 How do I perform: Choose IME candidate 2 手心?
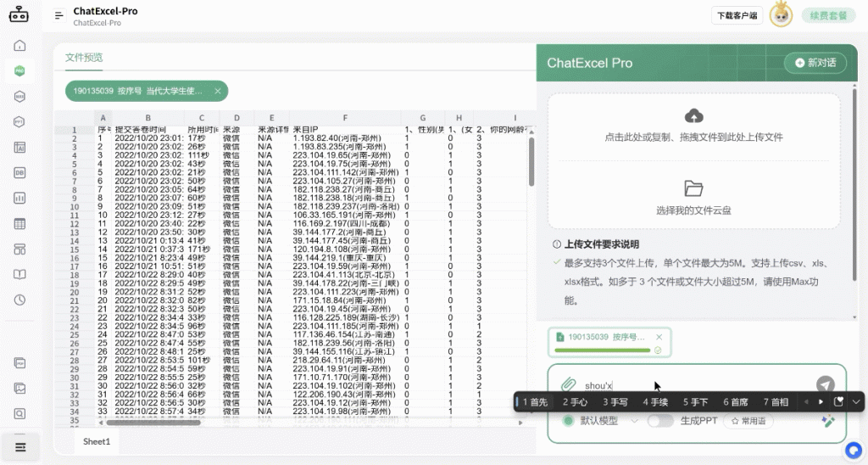pos(576,402)
